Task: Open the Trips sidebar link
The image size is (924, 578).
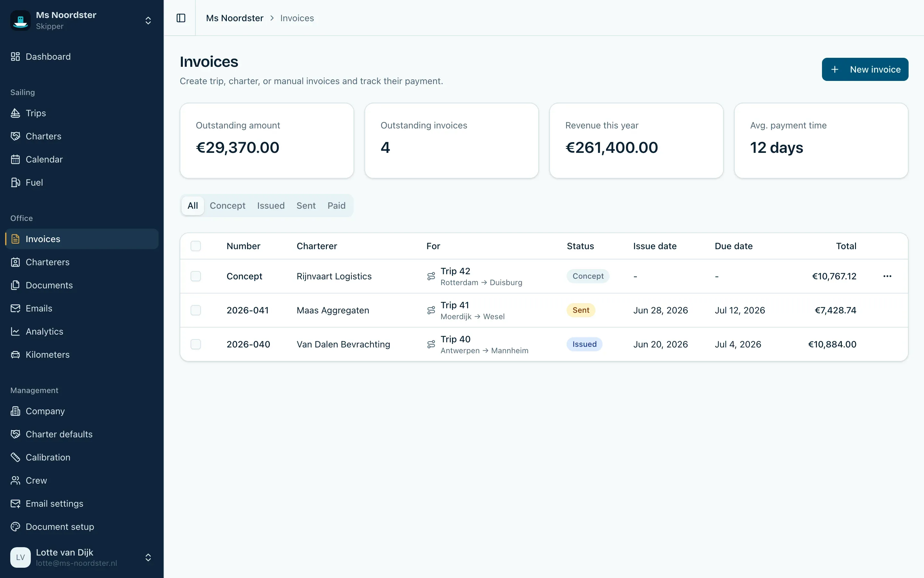Action: (82, 113)
